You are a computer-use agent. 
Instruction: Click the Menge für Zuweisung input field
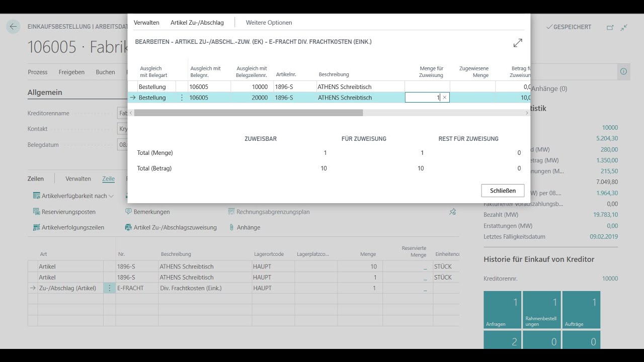pyautogui.click(x=423, y=98)
